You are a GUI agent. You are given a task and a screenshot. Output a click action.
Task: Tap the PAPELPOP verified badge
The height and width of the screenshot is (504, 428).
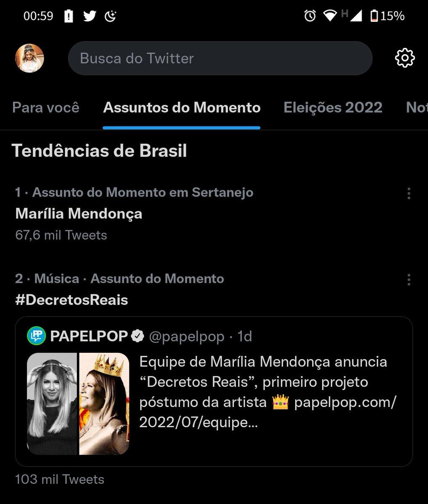click(138, 336)
